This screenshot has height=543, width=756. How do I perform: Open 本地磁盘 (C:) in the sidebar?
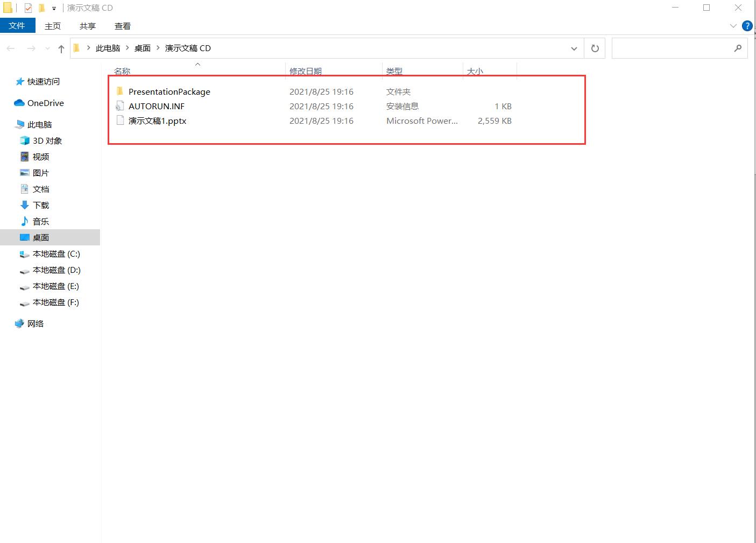point(56,253)
